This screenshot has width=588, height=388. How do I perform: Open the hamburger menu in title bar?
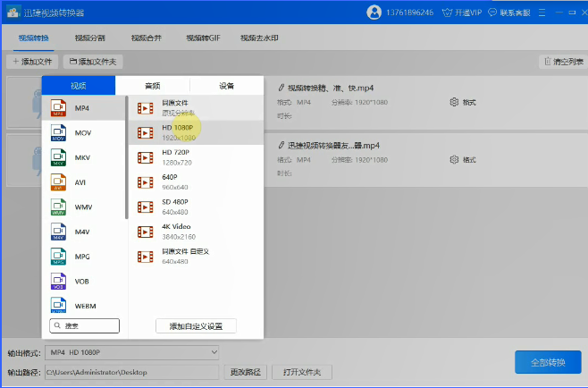pyautogui.click(x=542, y=13)
